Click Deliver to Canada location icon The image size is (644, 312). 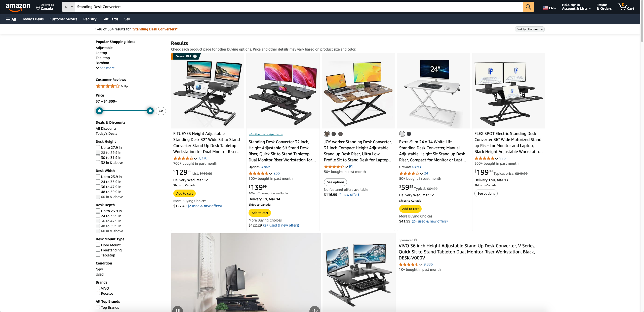point(38,8)
